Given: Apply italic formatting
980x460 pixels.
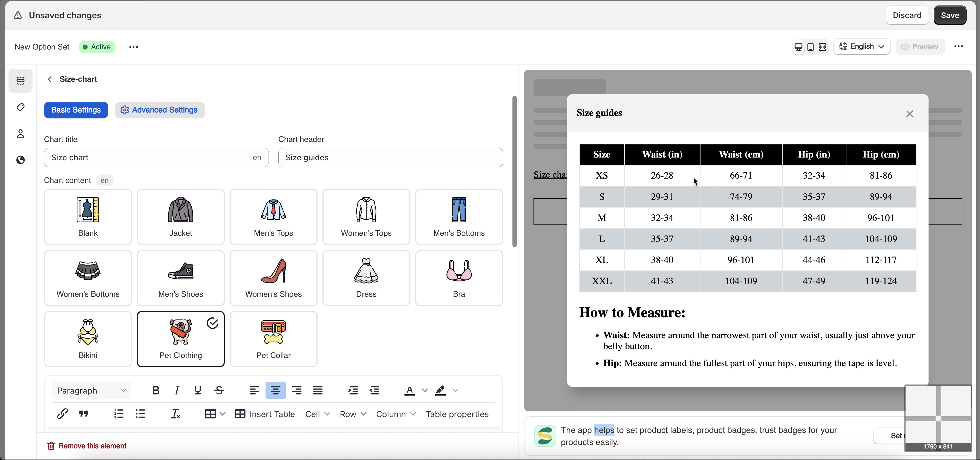Looking at the screenshot, I should (x=177, y=391).
